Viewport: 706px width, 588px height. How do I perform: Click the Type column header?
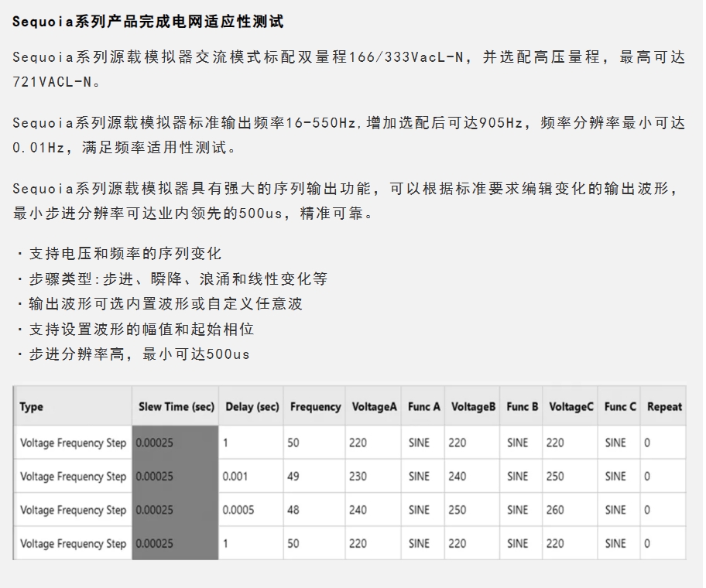point(73,406)
